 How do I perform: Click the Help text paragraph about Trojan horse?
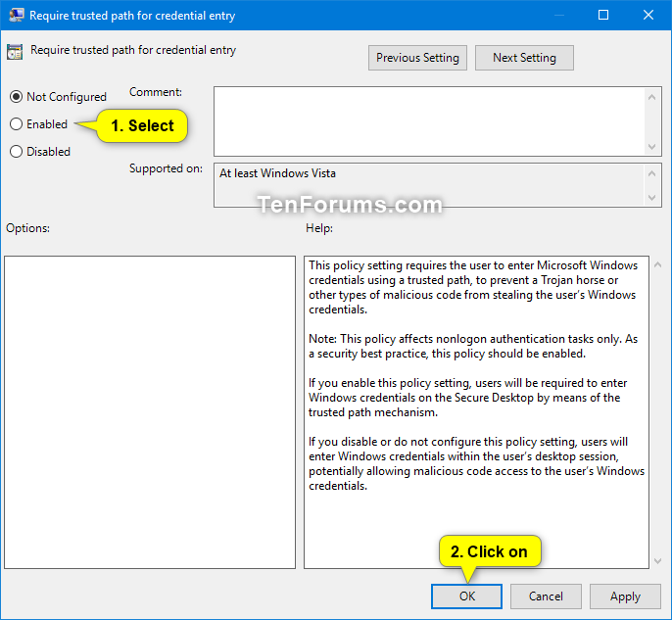[x=473, y=288]
